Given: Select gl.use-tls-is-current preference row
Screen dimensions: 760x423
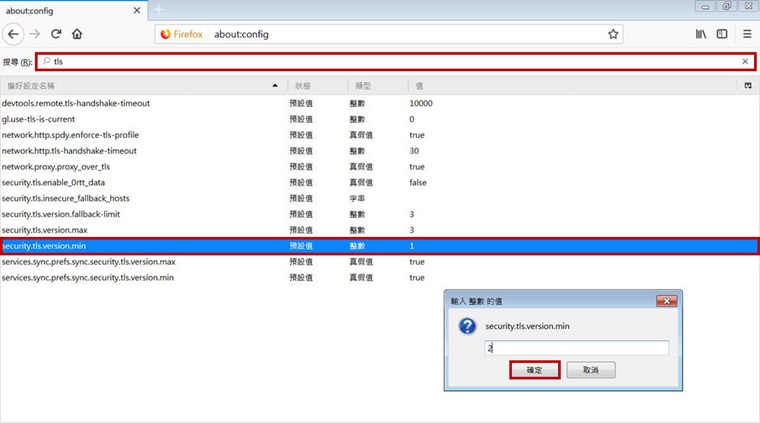Looking at the screenshot, I should coord(380,119).
